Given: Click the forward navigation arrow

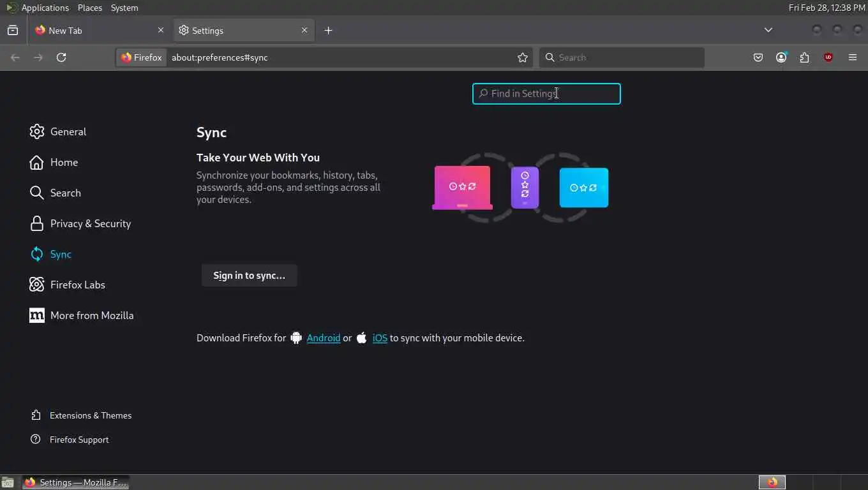Looking at the screenshot, I should point(38,57).
